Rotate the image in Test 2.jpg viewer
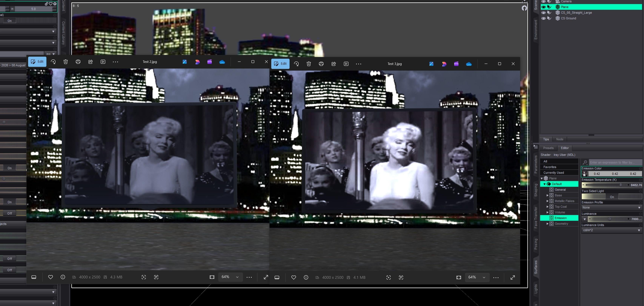This screenshot has height=306, width=644. point(53,62)
